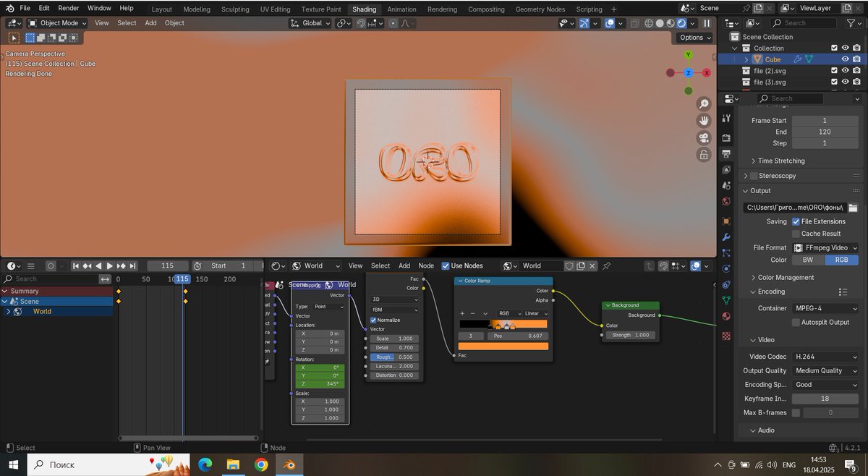The width and height of the screenshot is (868, 476).
Task: Open the Output Quality dropdown
Action: click(x=825, y=370)
